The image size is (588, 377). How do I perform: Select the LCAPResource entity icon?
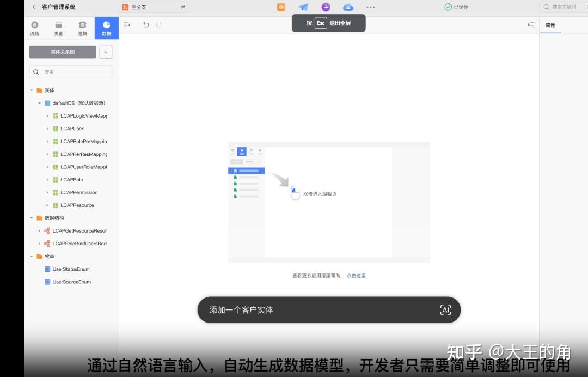(x=56, y=205)
